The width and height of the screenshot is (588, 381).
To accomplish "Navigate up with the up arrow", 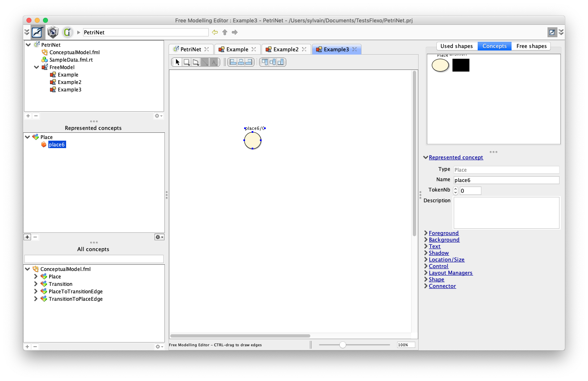I will coord(225,32).
